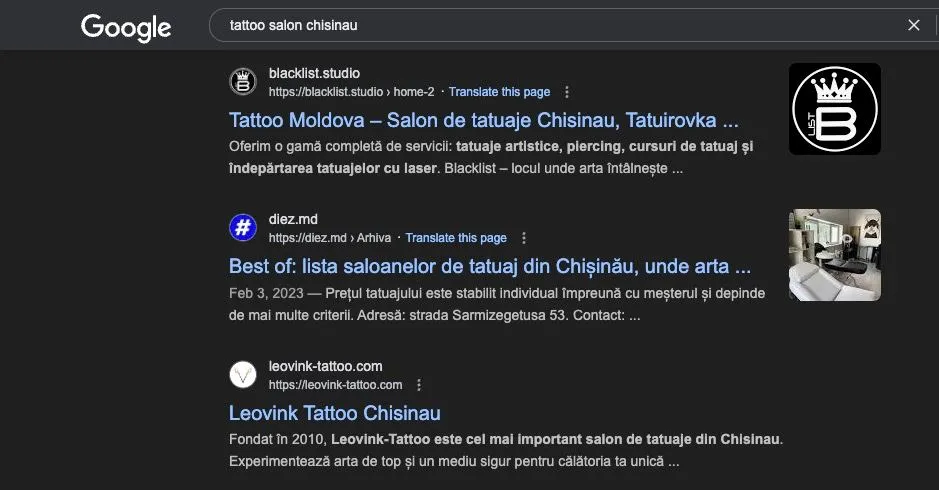The image size is (939, 490).
Task: Click the leovink-tattoo.com favicon
Action: pyautogui.click(x=243, y=375)
